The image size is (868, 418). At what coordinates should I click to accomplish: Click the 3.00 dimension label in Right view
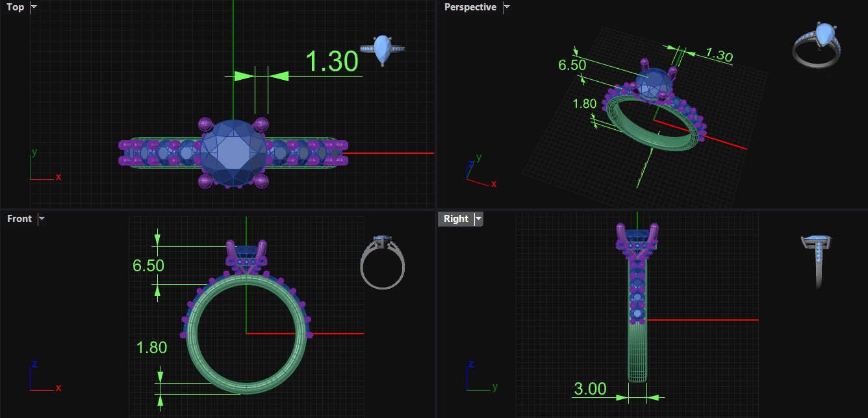pyautogui.click(x=590, y=389)
